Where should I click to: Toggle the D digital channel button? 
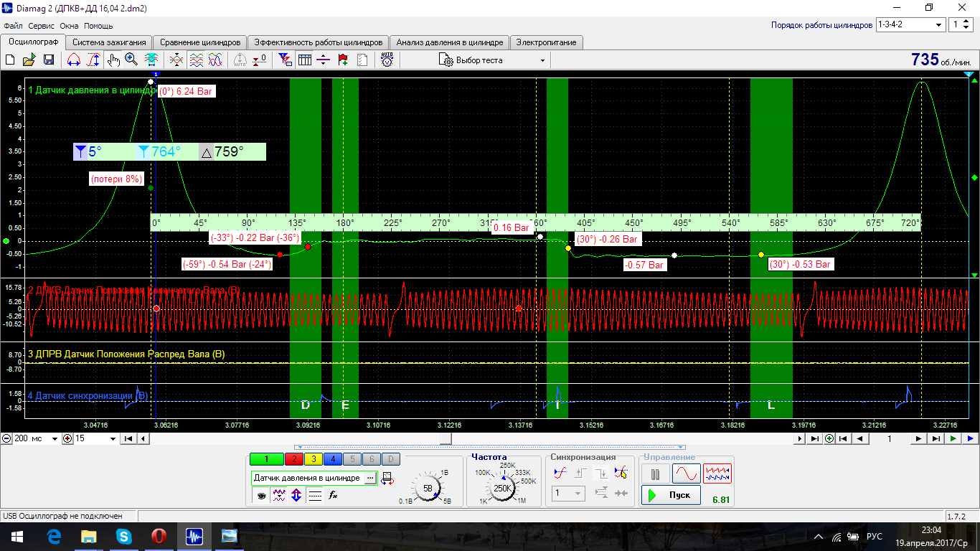[x=391, y=459]
